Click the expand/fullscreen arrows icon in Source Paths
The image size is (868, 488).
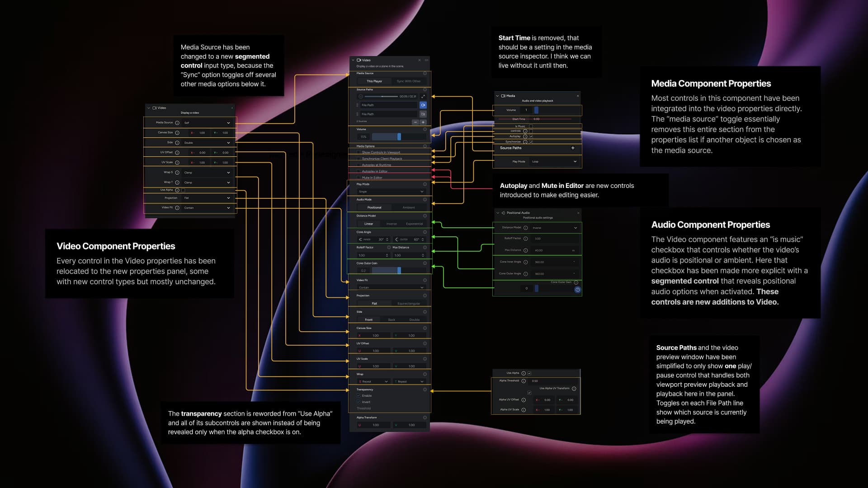(423, 96)
